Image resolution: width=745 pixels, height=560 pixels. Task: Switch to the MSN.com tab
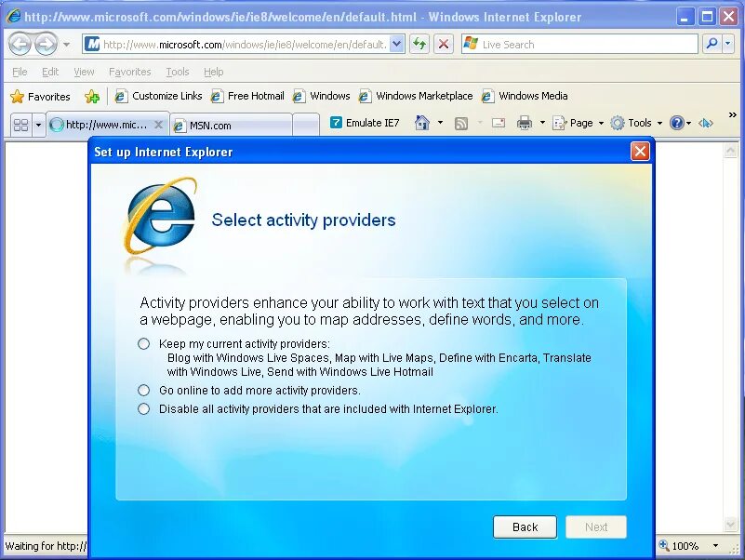point(231,126)
